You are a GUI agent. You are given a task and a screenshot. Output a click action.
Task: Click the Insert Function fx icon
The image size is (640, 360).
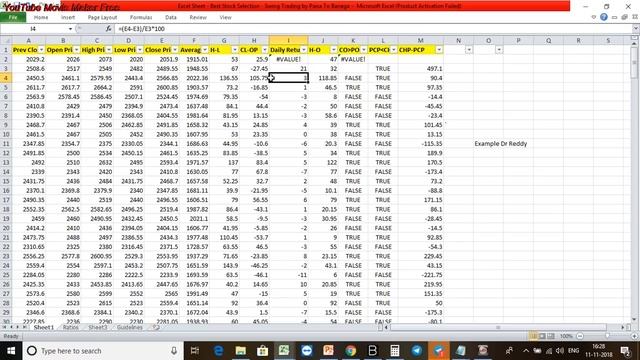click(x=108, y=29)
